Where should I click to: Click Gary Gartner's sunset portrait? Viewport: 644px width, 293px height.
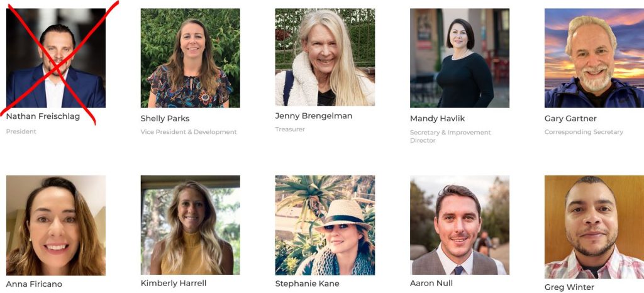(594, 58)
